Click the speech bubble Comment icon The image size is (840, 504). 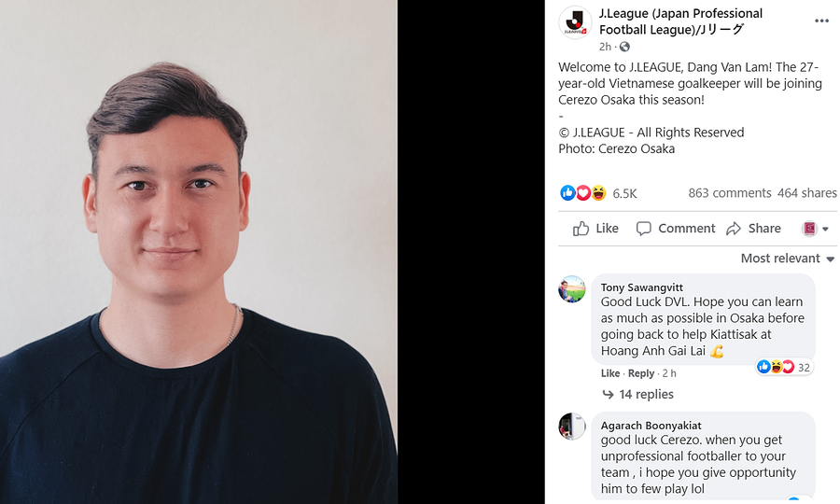(643, 229)
